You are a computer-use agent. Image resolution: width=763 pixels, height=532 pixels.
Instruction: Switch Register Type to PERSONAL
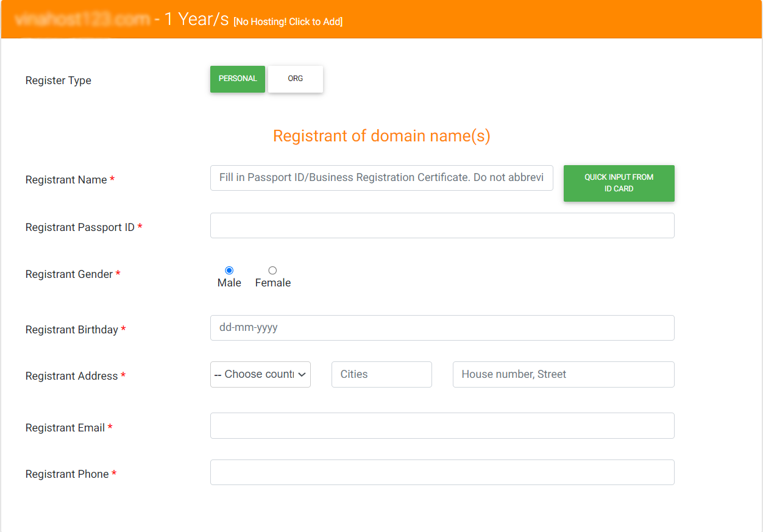(x=237, y=79)
